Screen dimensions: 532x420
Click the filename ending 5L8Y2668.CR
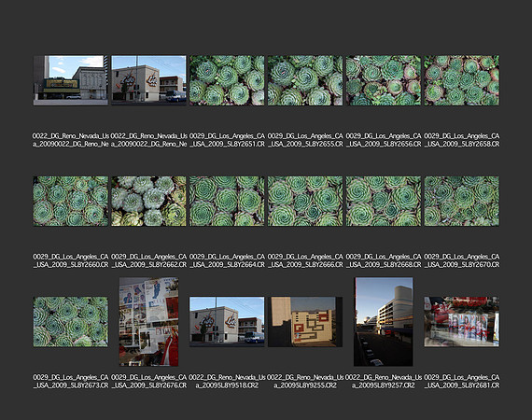tap(384, 260)
